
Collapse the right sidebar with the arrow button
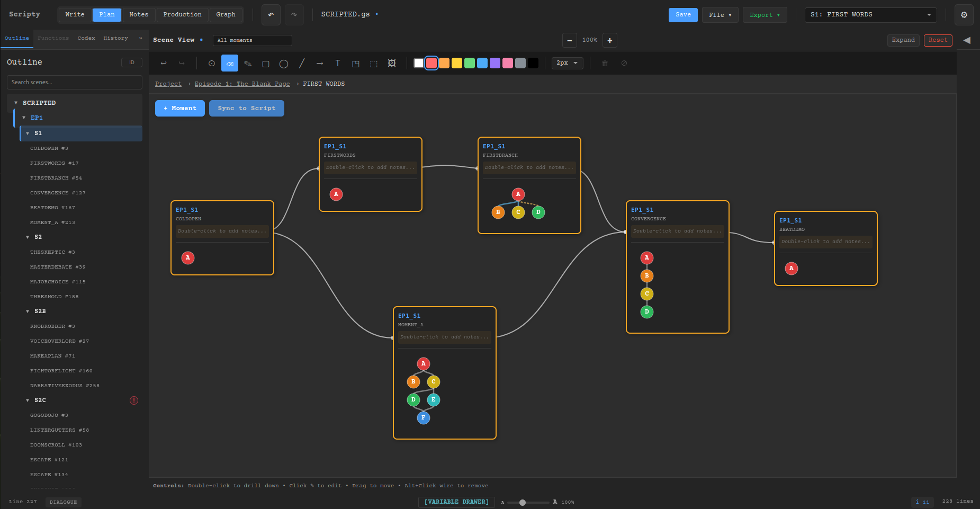(x=968, y=40)
